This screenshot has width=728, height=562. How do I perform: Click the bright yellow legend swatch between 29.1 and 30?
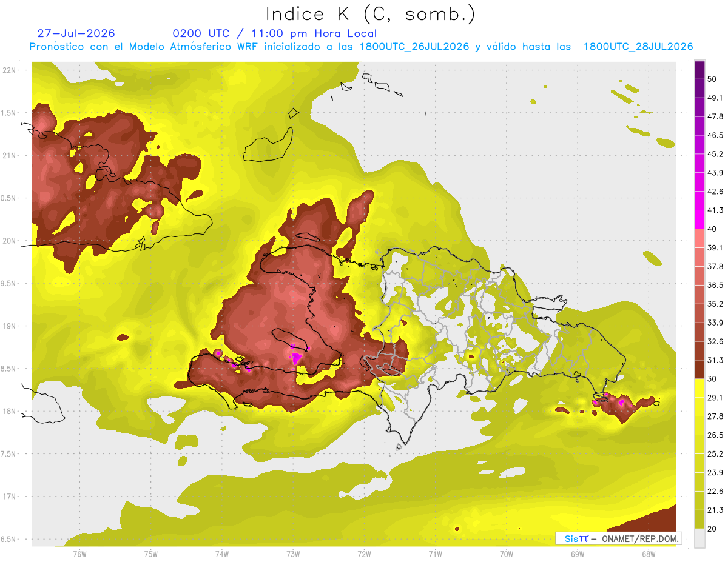click(699, 388)
